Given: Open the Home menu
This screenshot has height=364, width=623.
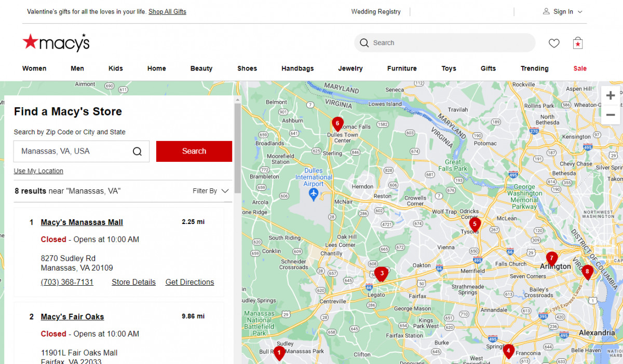Looking at the screenshot, I should (157, 68).
